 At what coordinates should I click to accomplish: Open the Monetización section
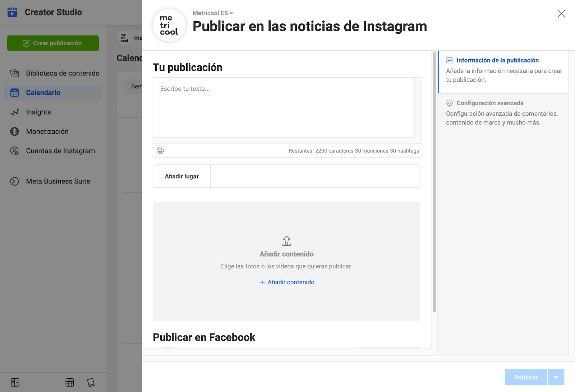(x=47, y=131)
